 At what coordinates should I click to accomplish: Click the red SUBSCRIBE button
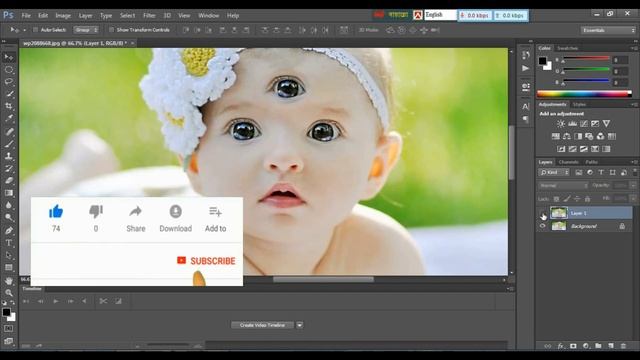coord(206,261)
